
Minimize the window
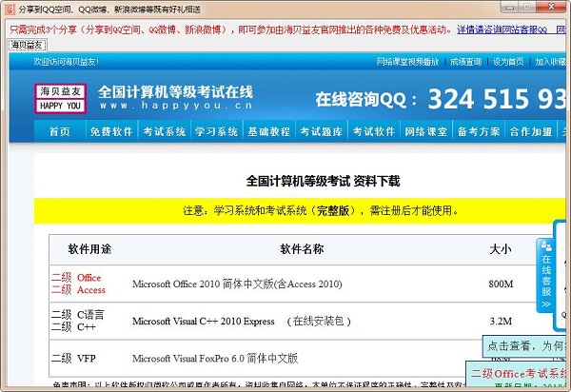(x=510, y=8)
